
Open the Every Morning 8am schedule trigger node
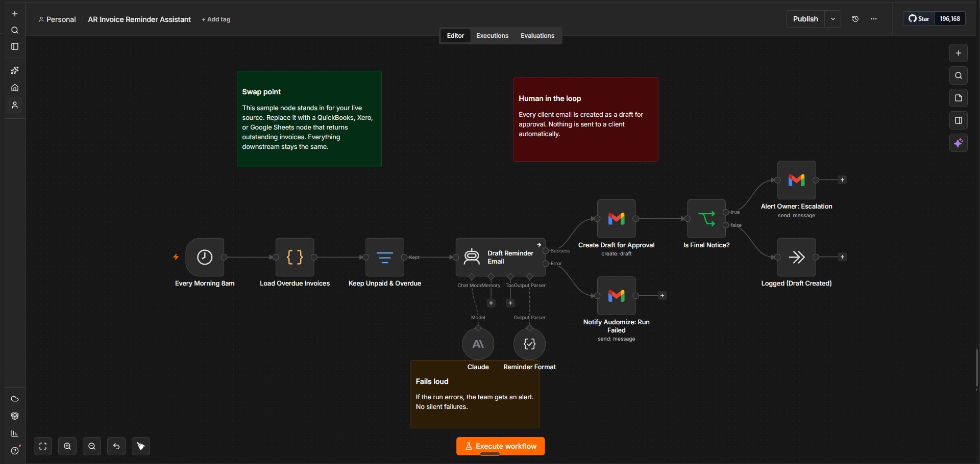point(205,257)
